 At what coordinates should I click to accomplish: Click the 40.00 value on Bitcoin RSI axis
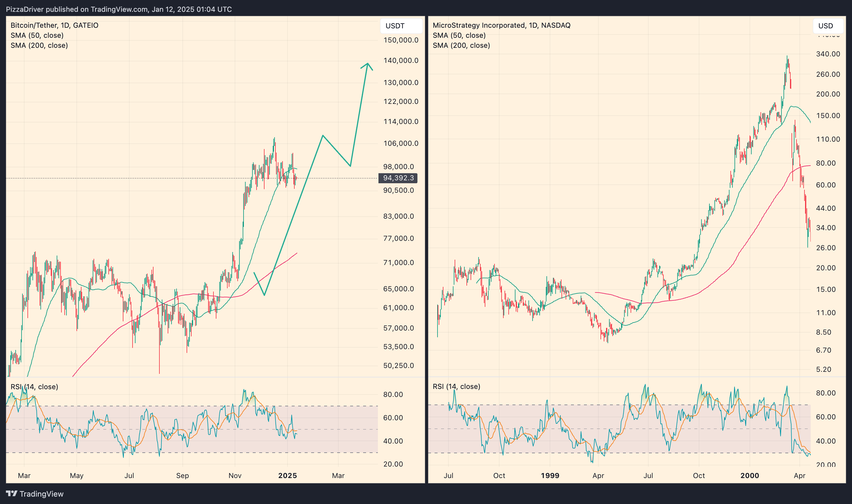393,441
